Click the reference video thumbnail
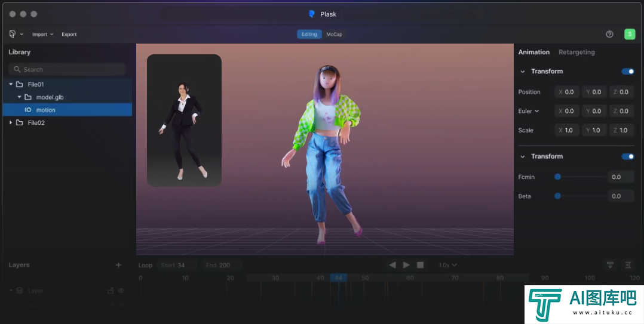 184,120
